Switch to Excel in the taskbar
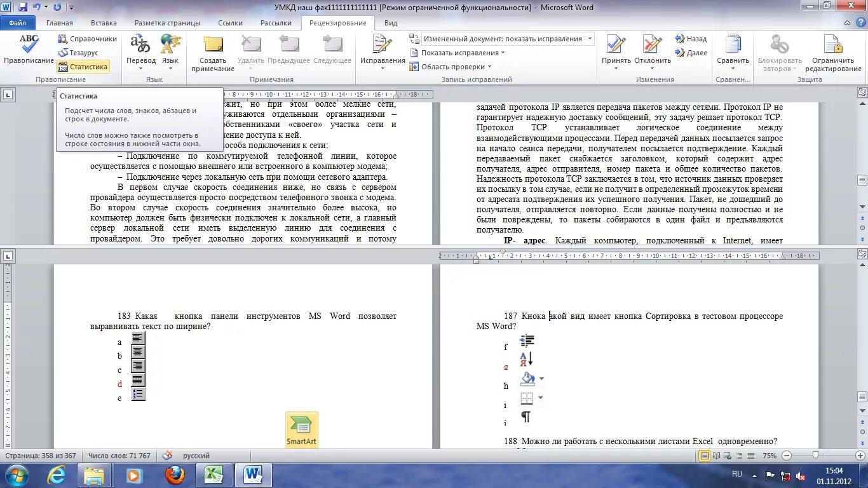The width and height of the screenshot is (868, 488). [x=214, y=475]
